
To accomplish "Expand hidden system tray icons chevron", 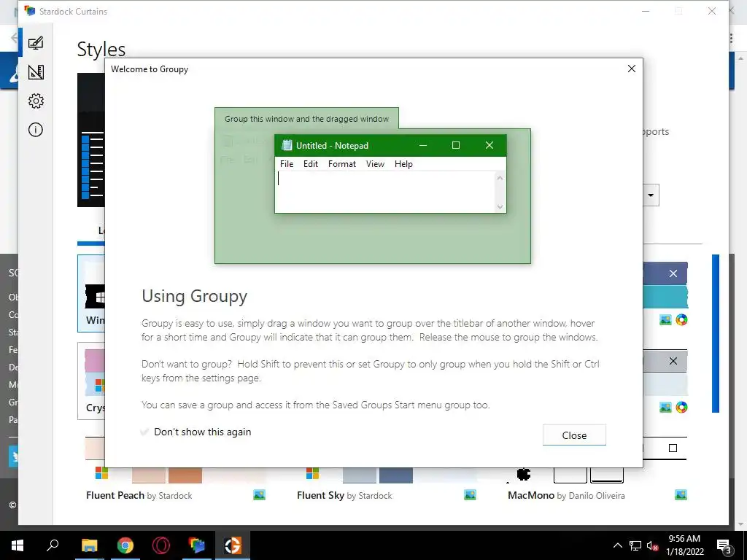I will 617,545.
